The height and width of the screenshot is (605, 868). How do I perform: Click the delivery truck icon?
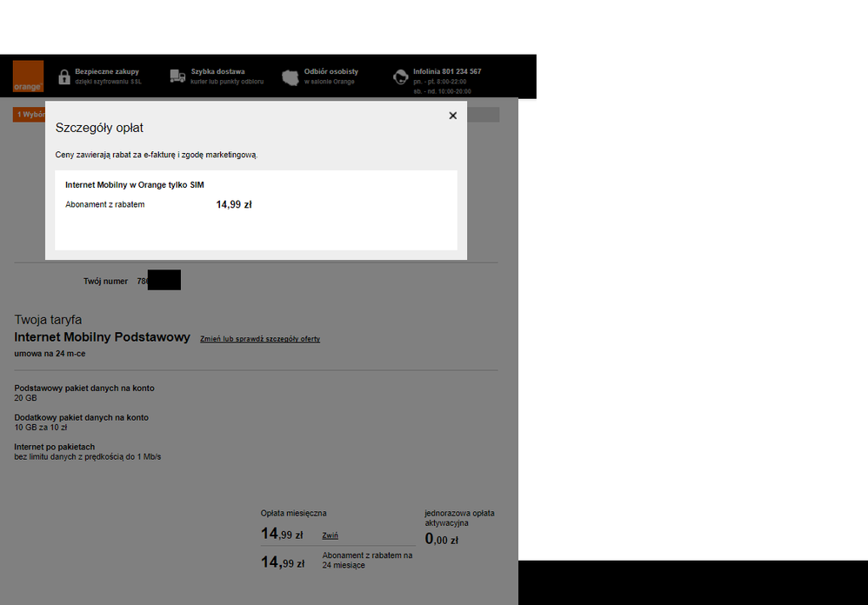[177, 76]
